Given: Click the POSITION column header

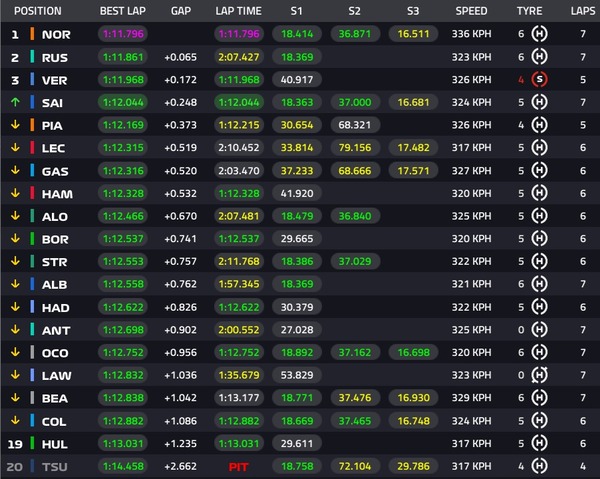Looking at the screenshot, I should click(x=38, y=11).
